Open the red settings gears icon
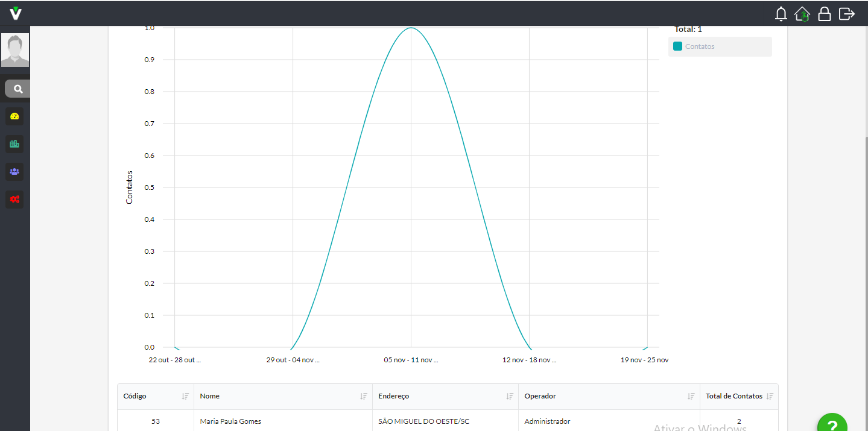868x431 pixels. 14,200
